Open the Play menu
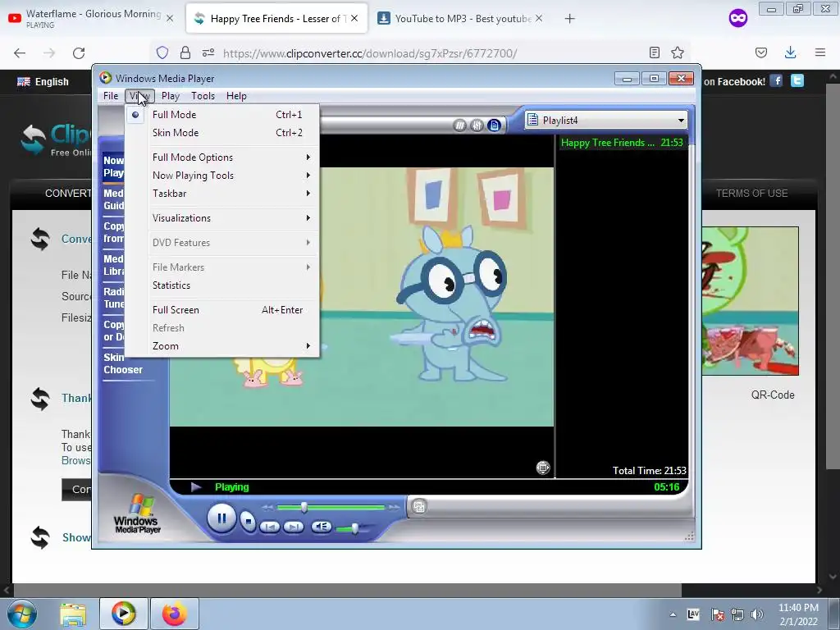 [171, 96]
